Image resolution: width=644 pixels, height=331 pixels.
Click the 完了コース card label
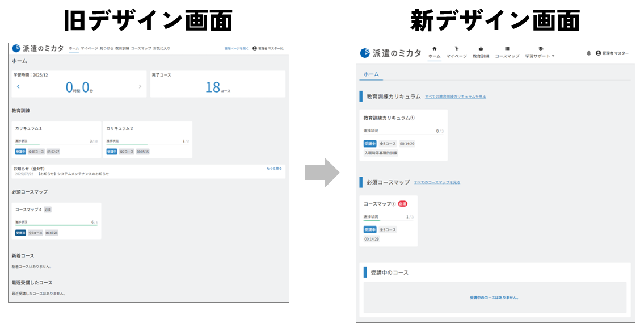coord(161,76)
